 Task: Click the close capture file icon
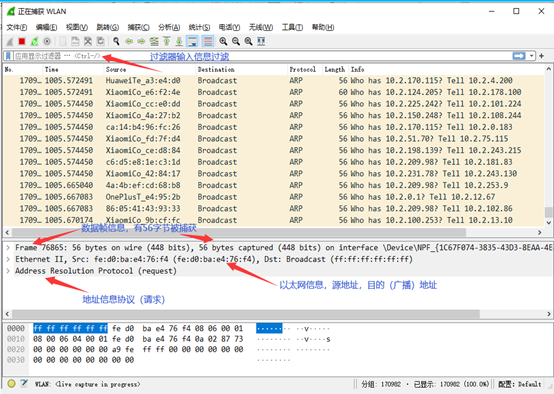88,42
